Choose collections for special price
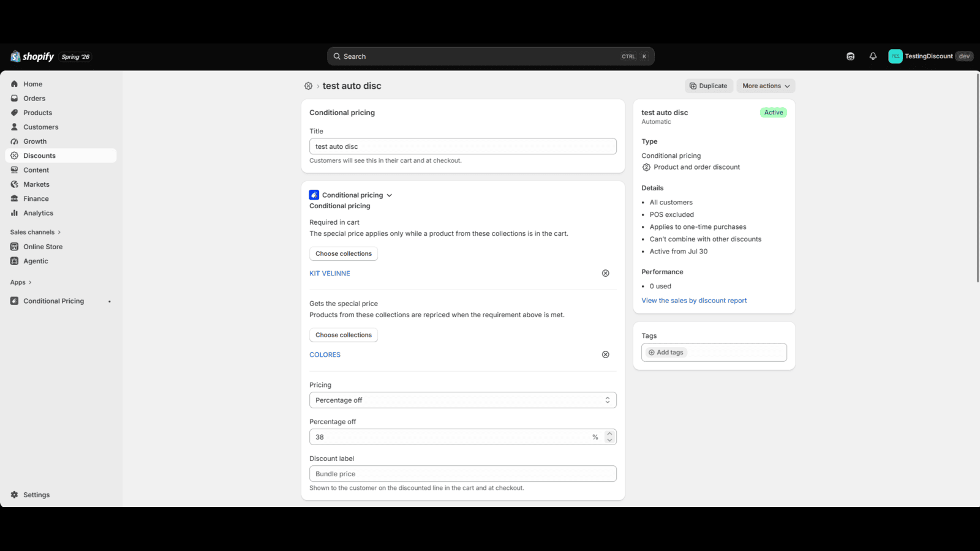Screen dimensions: 980x551 tap(344, 335)
